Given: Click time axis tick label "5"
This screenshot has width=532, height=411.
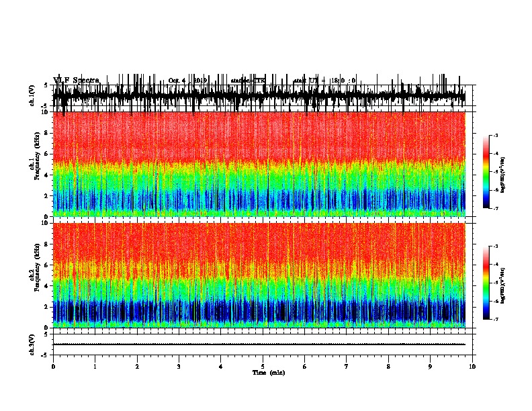Looking at the screenshot, I should tap(263, 367).
